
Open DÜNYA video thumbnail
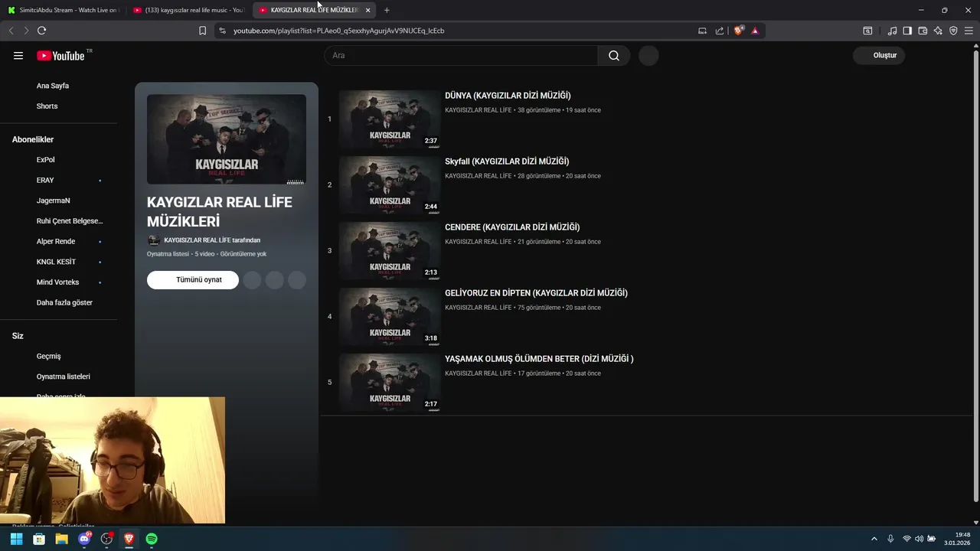[x=390, y=119]
